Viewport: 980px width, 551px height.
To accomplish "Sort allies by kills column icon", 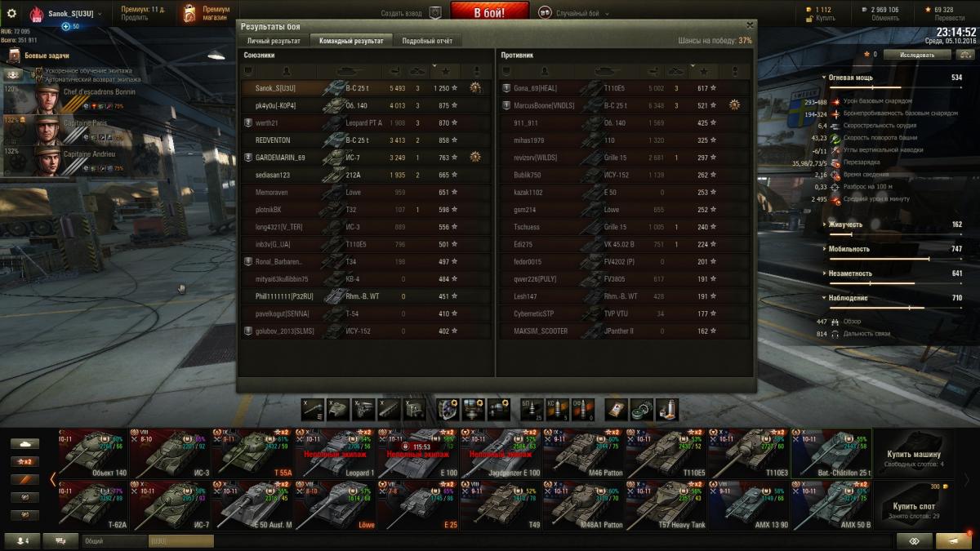I will [x=417, y=71].
